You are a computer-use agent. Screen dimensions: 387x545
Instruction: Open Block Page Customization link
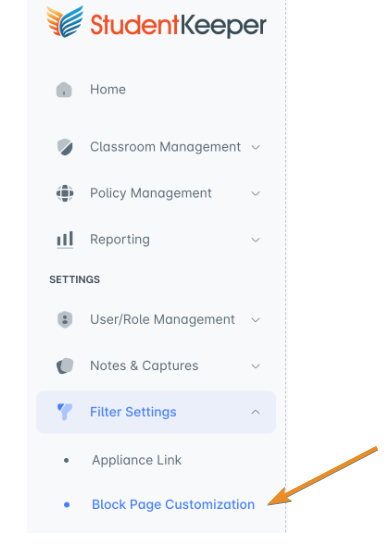coord(173,504)
